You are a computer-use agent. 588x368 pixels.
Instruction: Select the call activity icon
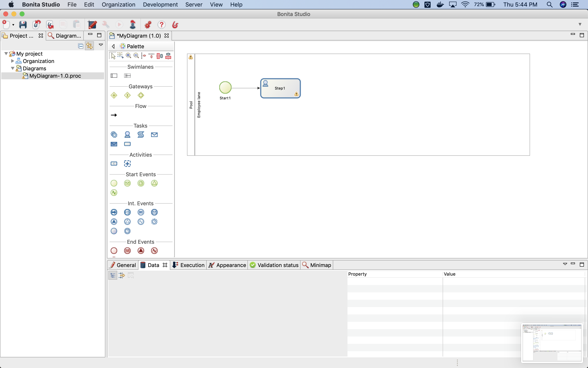114,164
